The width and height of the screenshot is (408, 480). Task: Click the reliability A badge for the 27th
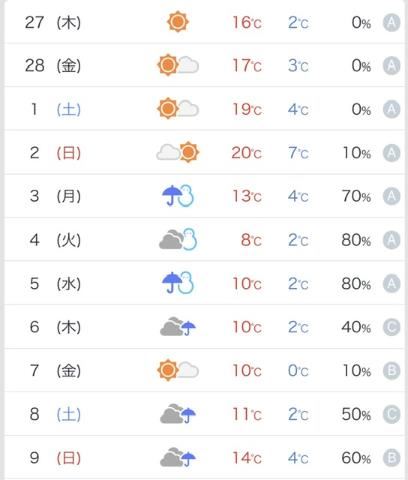point(391,22)
